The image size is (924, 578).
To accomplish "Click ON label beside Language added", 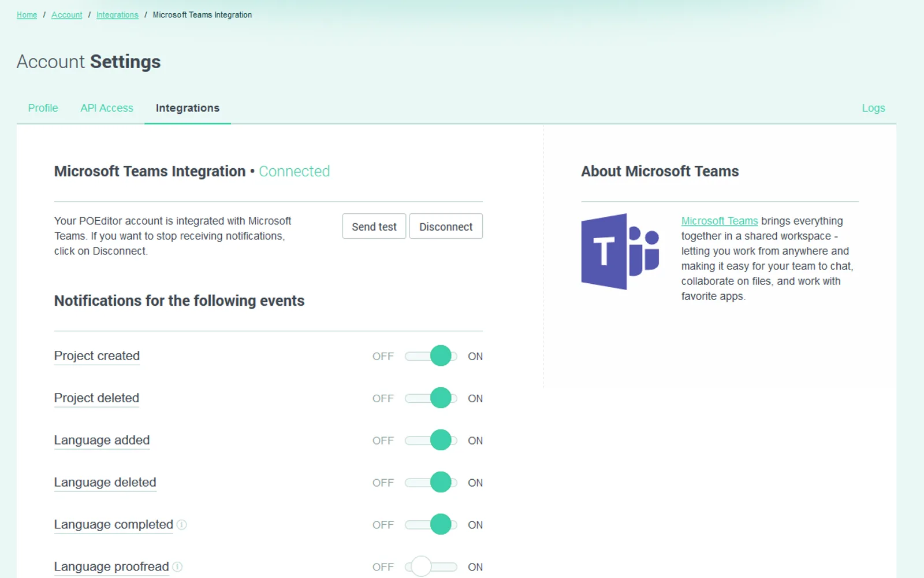I will click(475, 441).
